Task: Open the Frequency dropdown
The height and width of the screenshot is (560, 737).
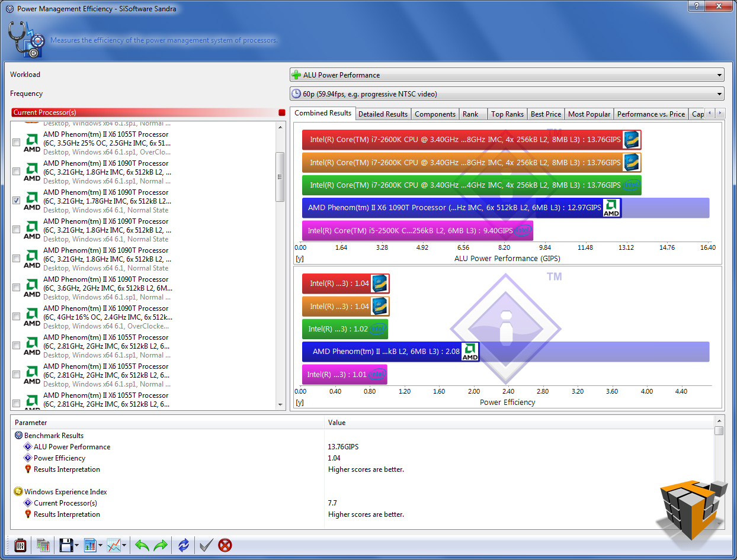Action: [720, 94]
